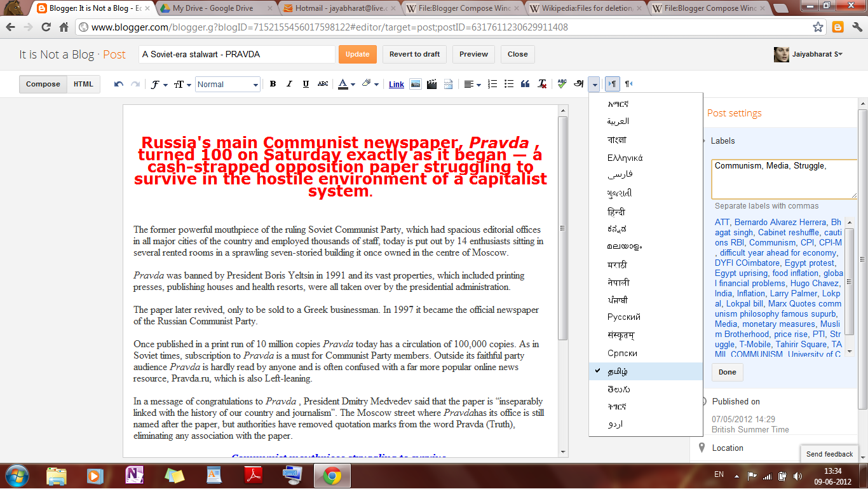Open the font size dropdown
The image size is (868, 489).
click(182, 84)
